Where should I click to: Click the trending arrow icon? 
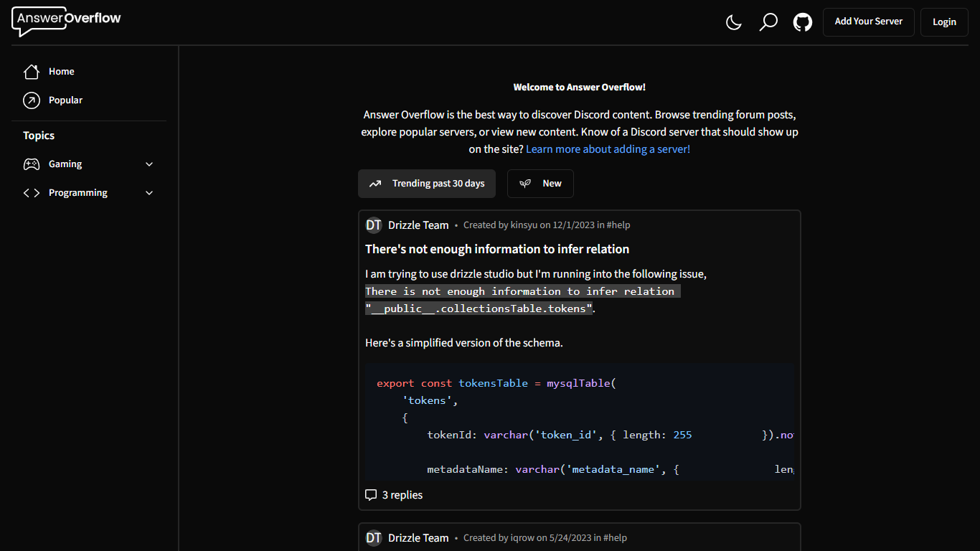point(375,184)
